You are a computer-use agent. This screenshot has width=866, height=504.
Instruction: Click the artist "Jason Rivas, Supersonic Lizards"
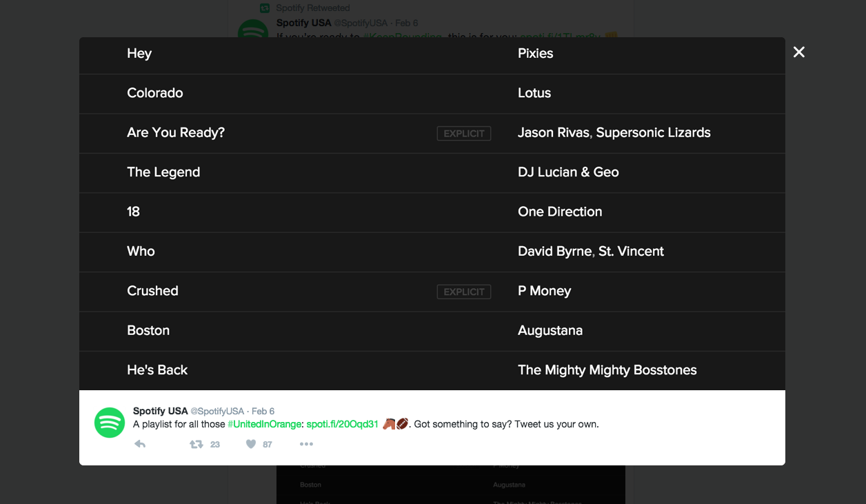614,132
